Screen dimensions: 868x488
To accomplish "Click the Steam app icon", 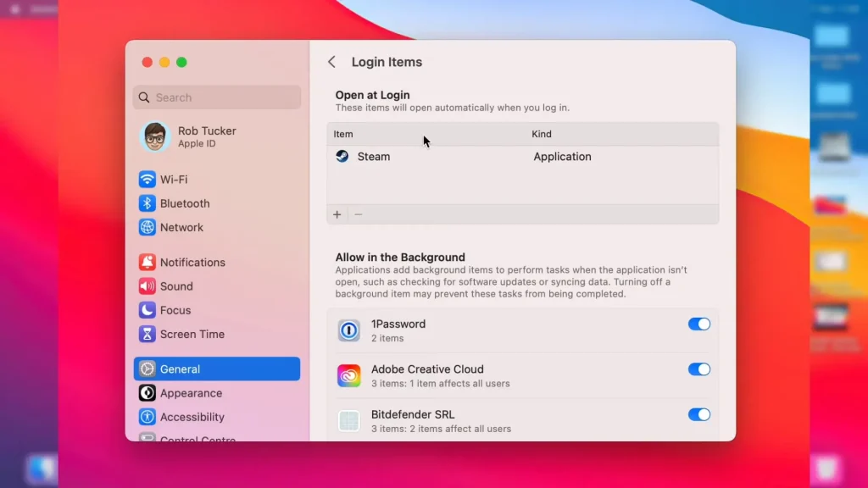I will 342,156.
